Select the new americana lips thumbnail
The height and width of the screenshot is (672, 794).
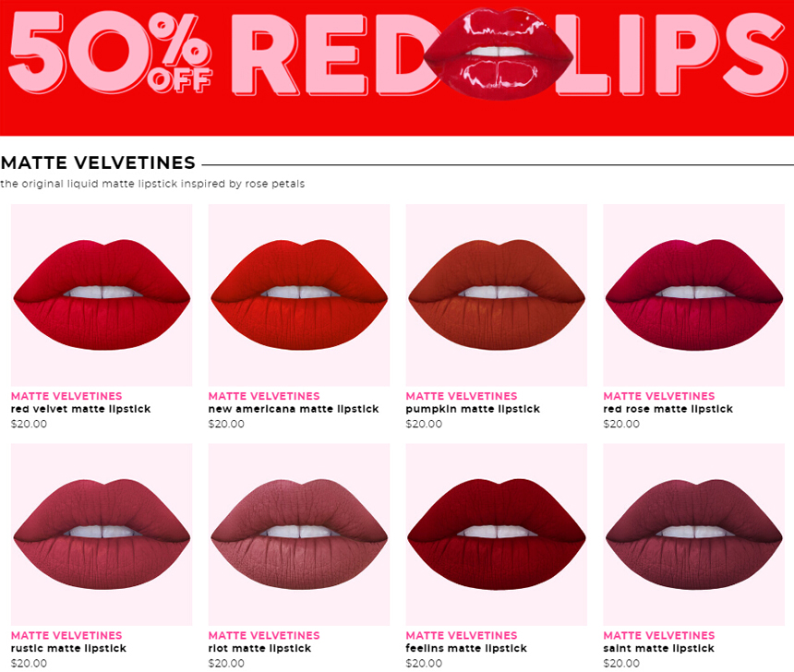coord(299,294)
